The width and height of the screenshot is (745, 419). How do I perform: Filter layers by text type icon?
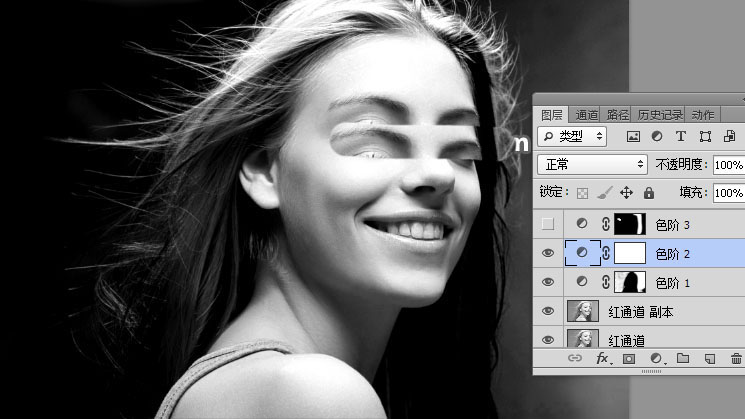tap(681, 136)
